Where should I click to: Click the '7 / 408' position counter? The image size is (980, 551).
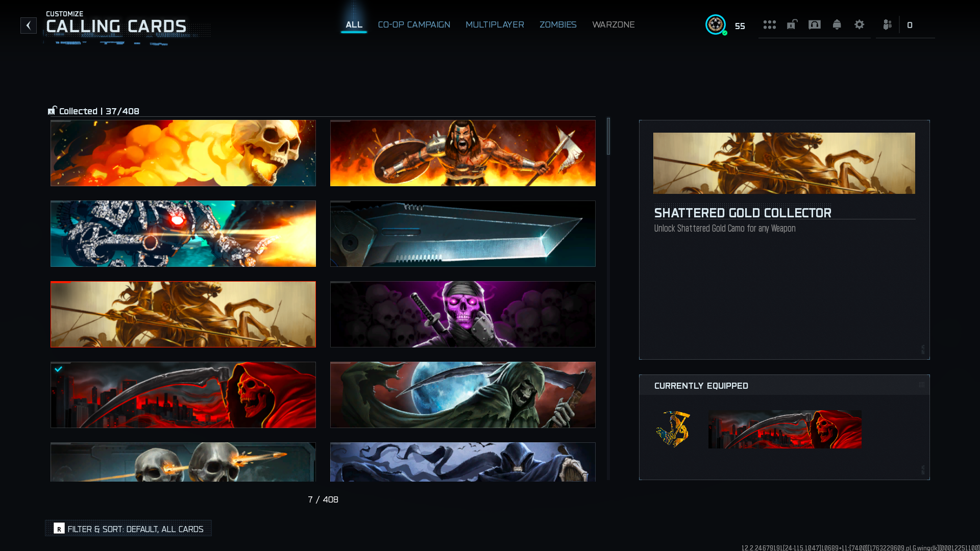pyautogui.click(x=323, y=499)
